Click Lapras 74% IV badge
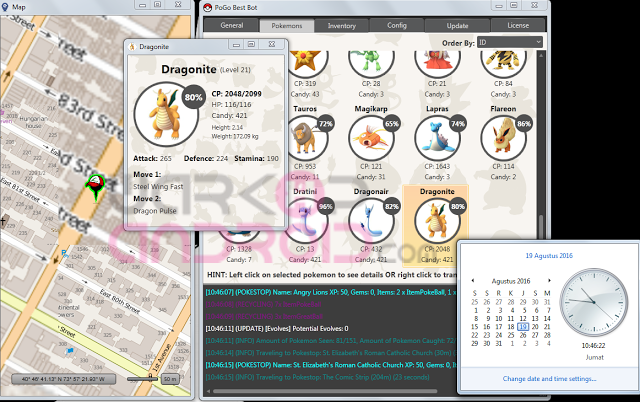The height and width of the screenshot is (402, 640). [x=458, y=124]
